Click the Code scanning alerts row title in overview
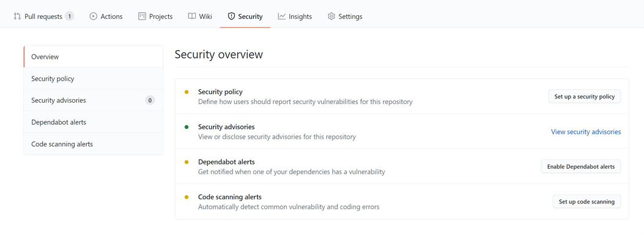Screen dimensions: 644x236 (229, 197)
